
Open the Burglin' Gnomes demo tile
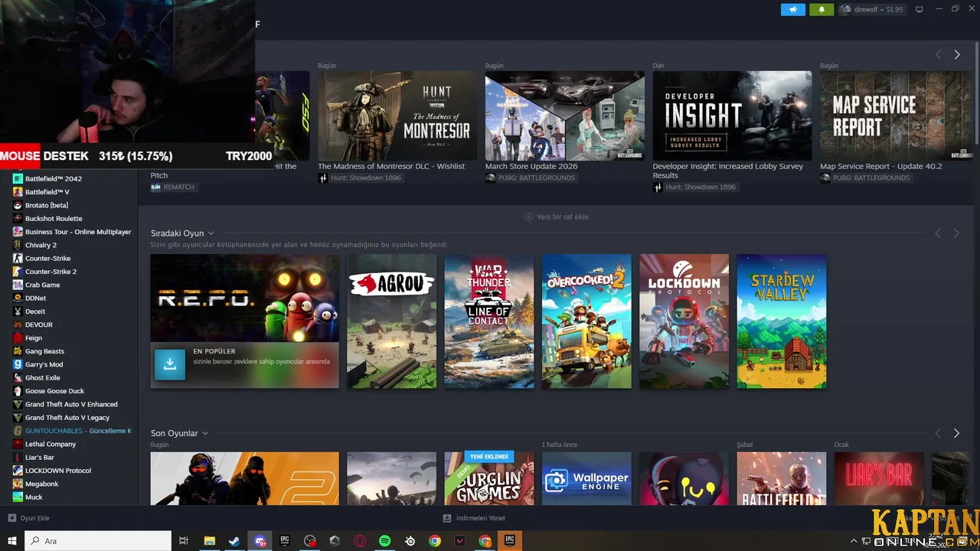(489, 478)
